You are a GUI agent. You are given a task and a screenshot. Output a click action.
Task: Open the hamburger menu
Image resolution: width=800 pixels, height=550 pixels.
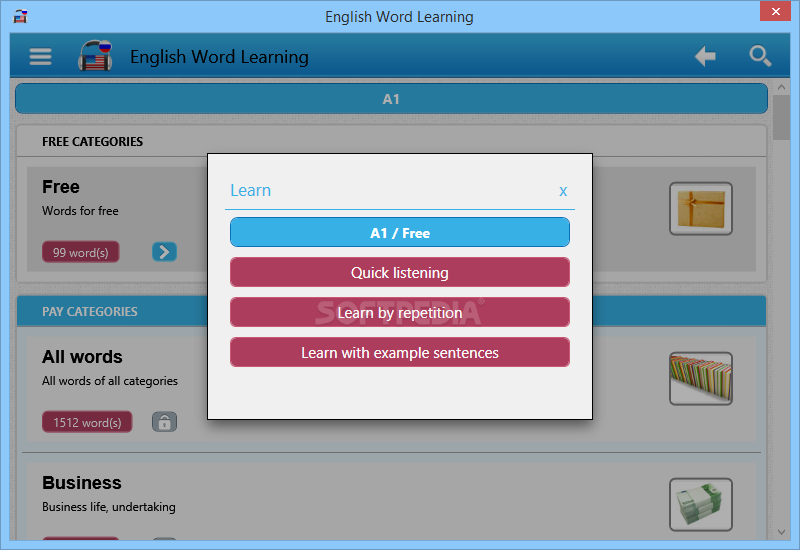40,56
